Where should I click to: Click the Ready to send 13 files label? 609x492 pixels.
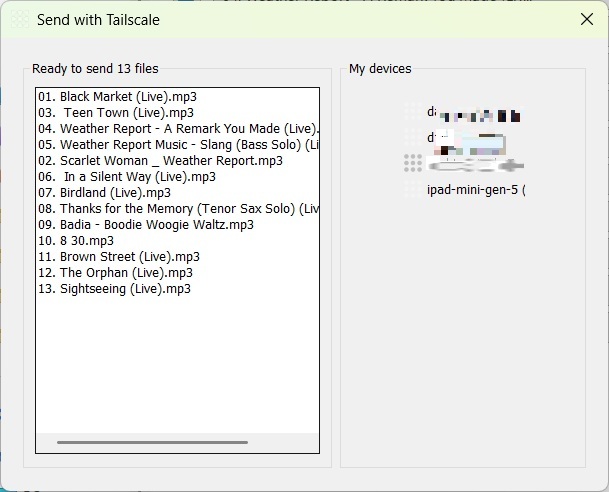[x=95, y=69]
